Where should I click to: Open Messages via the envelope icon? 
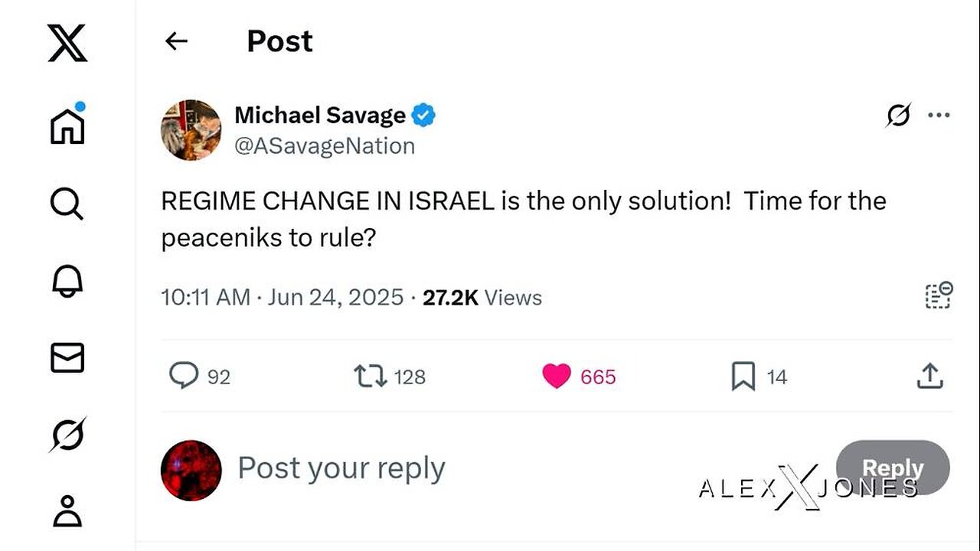[67, 358]
